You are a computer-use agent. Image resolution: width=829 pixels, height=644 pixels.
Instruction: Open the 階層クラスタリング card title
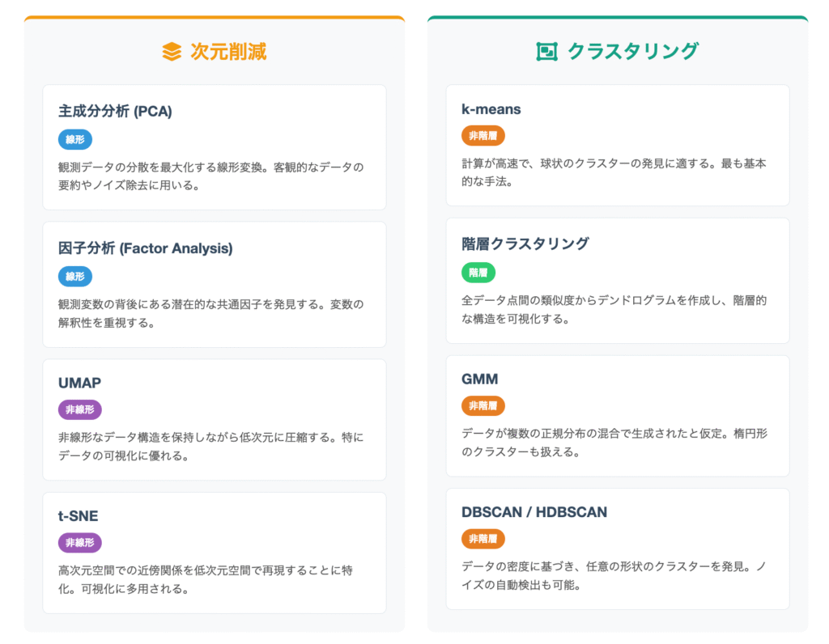pyautogui.click(x=525, y=244)
